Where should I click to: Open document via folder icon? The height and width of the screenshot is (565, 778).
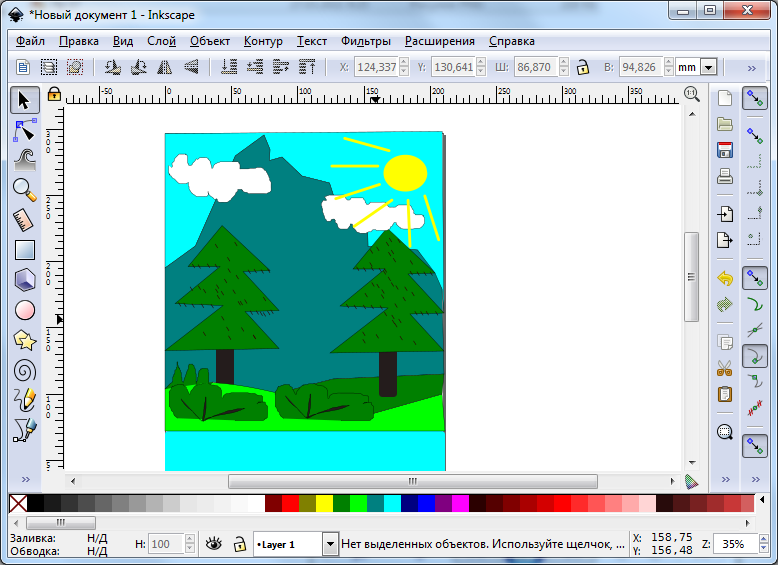[x=725, y=124]
